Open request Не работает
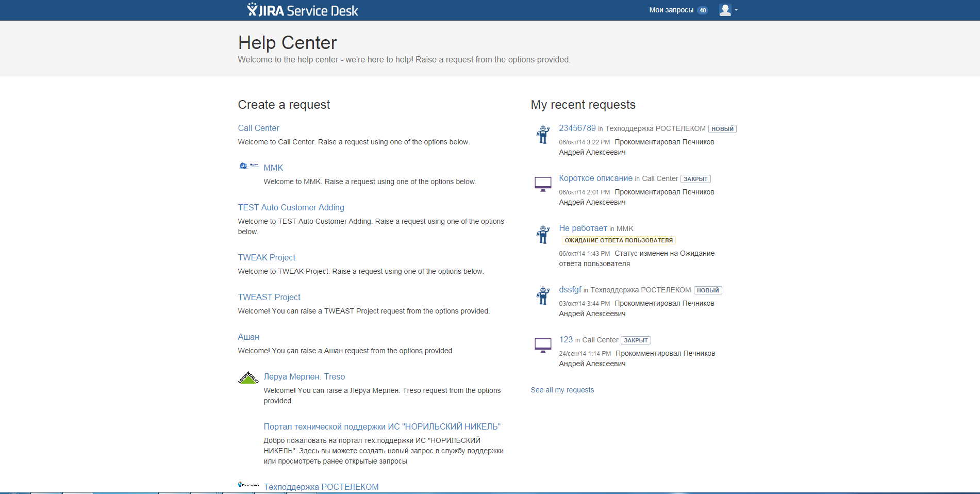Image resolution: width=980 pixels, height=494 pixels. [x=583, y=228]
